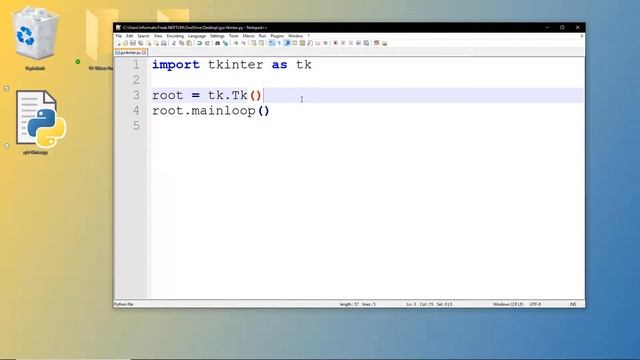This screenshot has width=640, height=360.
Task: Click the Paste toolbar icon
Action: 189,43
